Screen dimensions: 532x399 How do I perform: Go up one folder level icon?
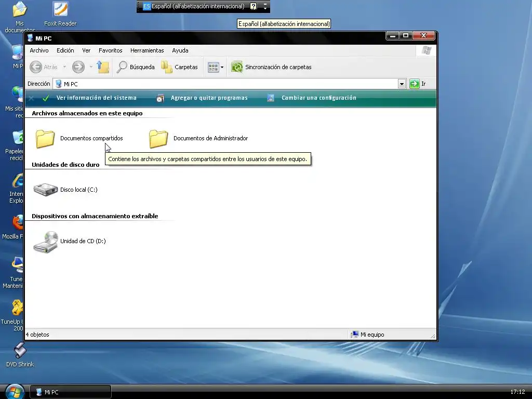pos(103,67)
